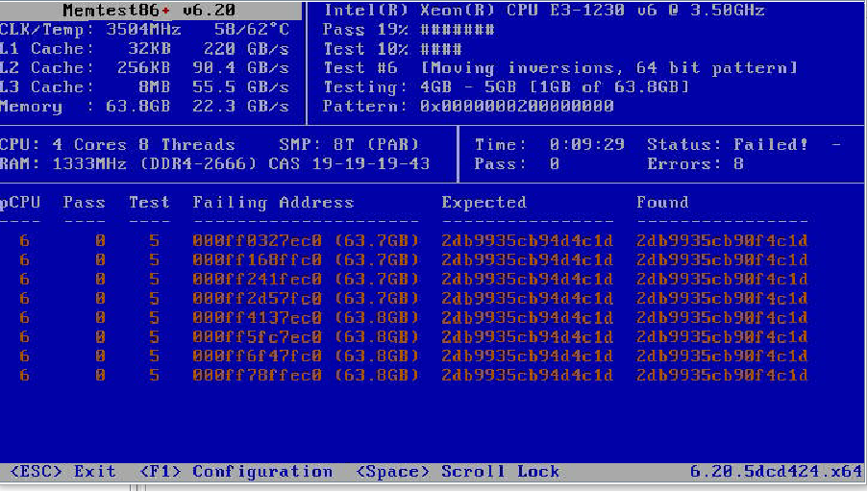Toggle the <Space> Scroll Lock option

coord(458,472)
